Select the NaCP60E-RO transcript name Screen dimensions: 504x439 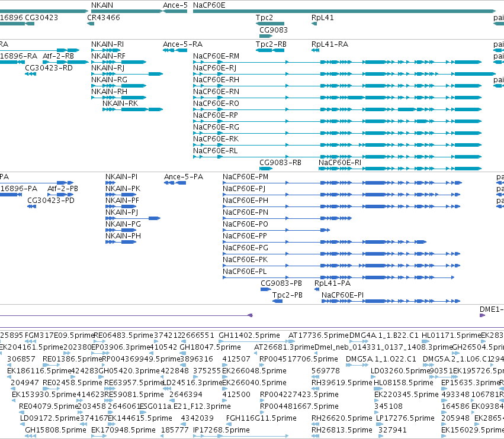coord(216,103)
